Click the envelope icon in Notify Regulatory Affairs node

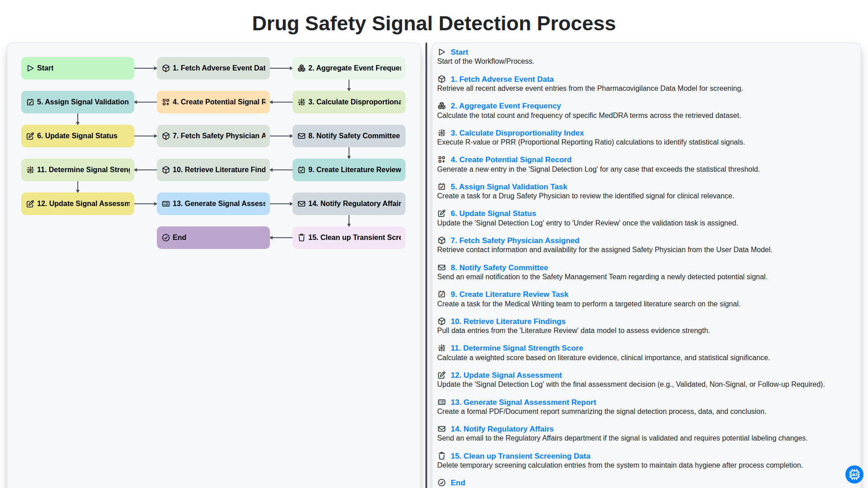click(302, 204)
